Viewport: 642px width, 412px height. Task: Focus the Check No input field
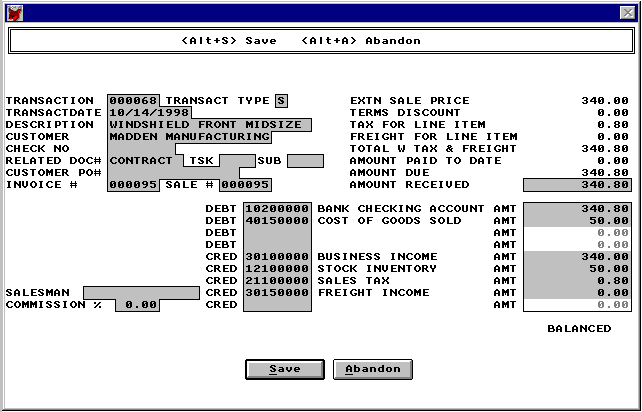pos(142,149)
